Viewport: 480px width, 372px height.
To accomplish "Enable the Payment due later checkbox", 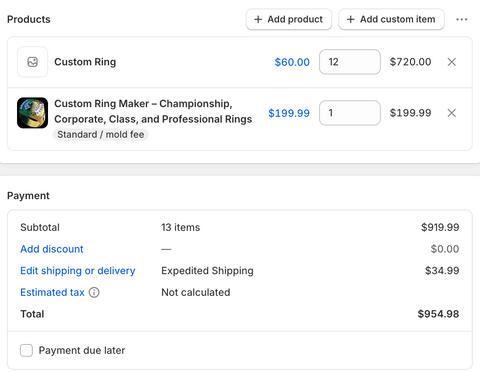I will tap(26, 350).
